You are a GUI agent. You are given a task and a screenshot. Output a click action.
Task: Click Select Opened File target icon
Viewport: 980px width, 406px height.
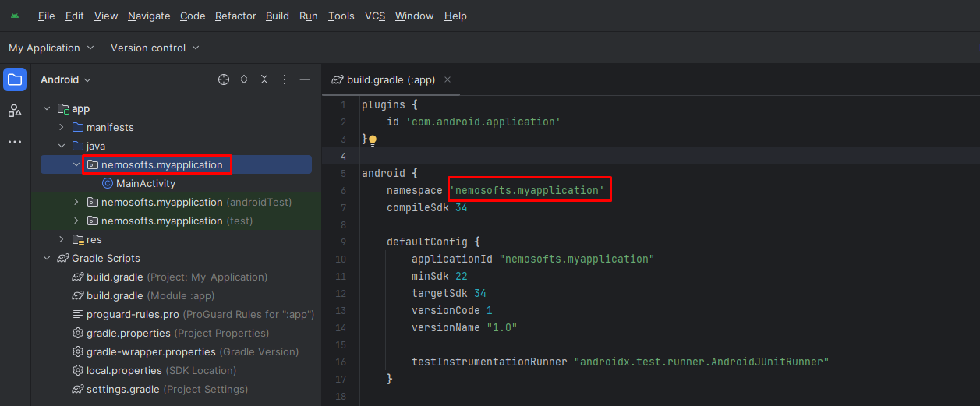(x=224, y=79)
